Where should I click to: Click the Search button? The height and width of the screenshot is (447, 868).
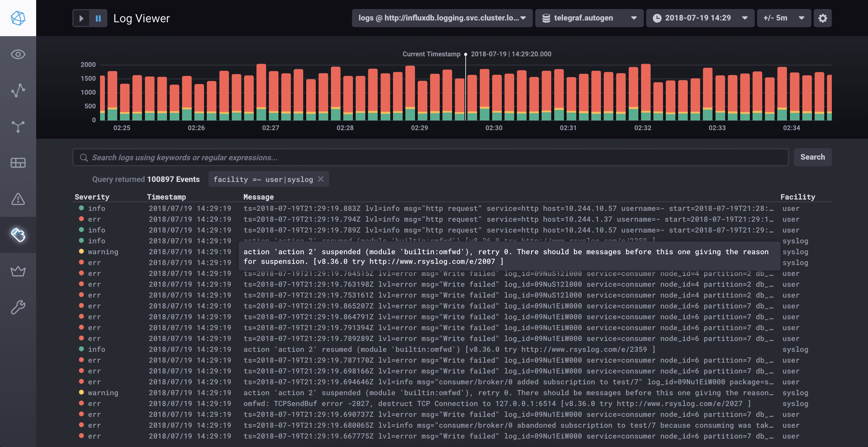point(813,157)
